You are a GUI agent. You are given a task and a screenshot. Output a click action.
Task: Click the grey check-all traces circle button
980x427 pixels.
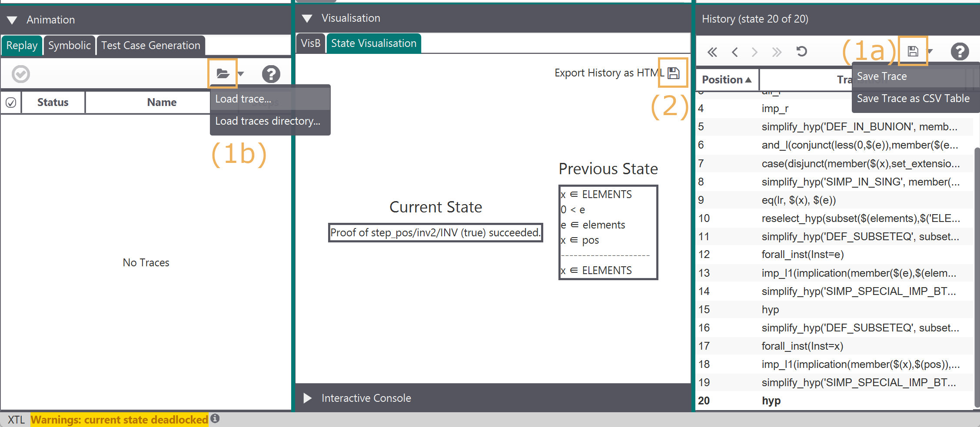tap(21, 74)
